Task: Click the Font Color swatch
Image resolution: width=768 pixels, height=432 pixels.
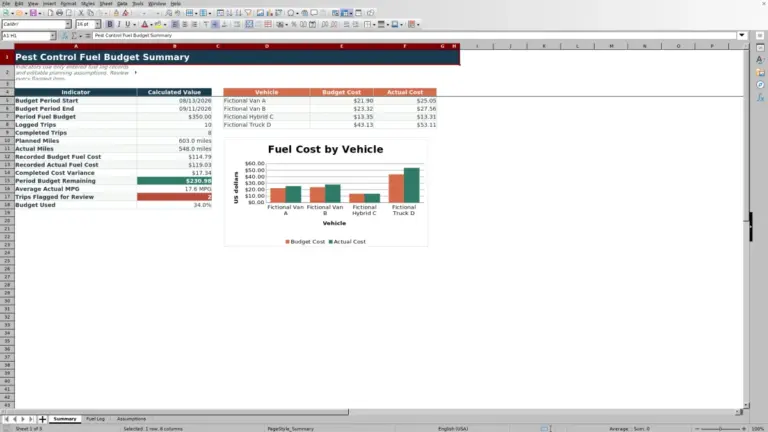Action: point(144,24)
